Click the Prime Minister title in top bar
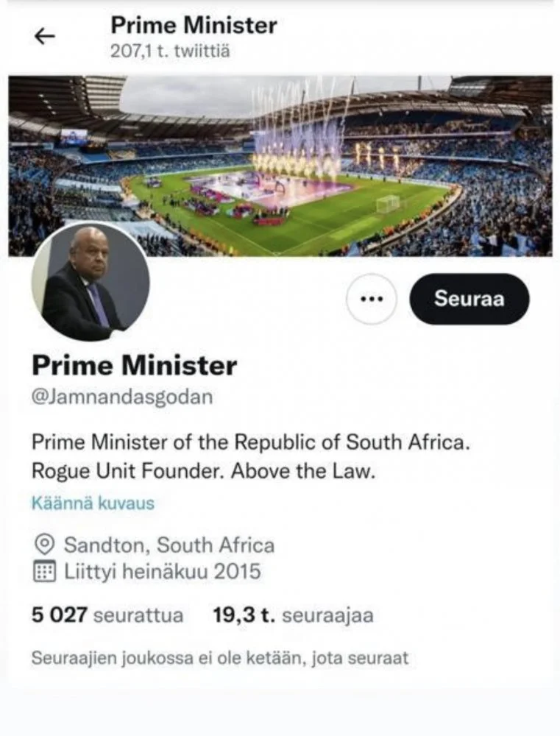The width and height of the screenshot is (560, 736). [194, 26]
